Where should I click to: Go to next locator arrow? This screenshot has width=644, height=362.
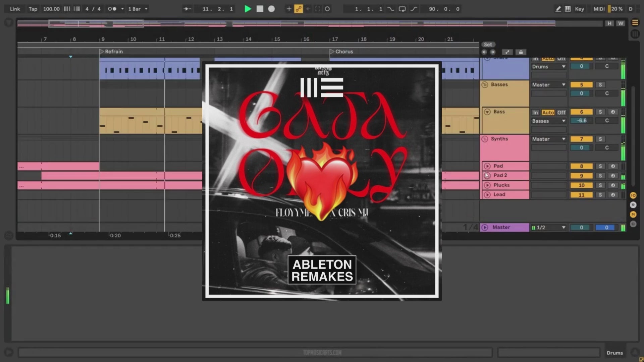[493, 52]
